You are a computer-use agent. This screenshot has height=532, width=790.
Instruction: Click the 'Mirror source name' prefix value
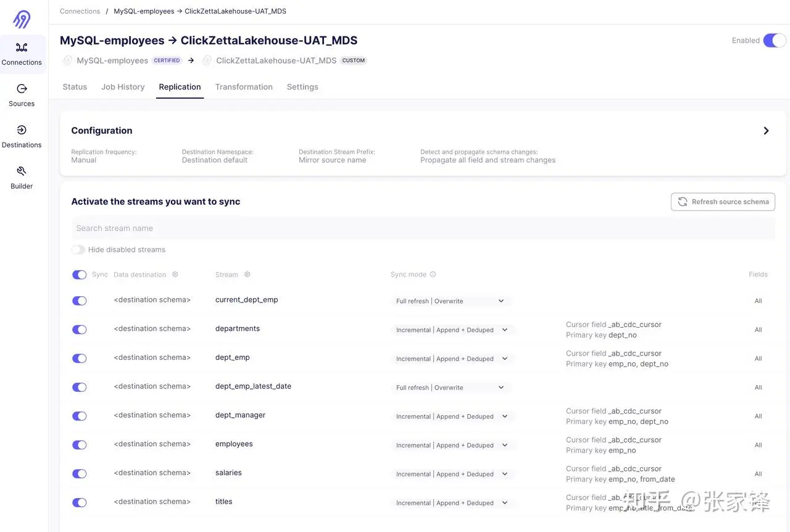coord(333,160)
